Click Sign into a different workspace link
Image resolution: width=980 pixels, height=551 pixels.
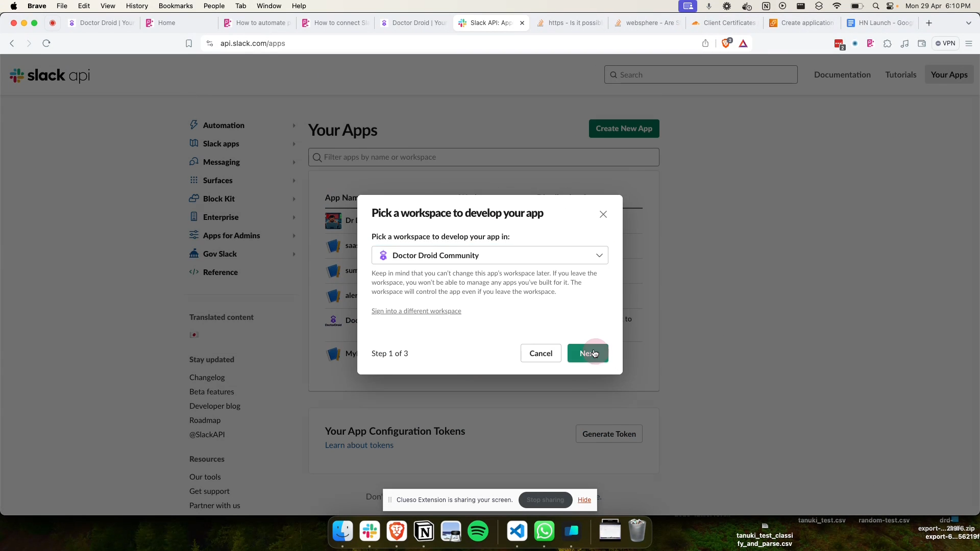[x=416, y=311]
